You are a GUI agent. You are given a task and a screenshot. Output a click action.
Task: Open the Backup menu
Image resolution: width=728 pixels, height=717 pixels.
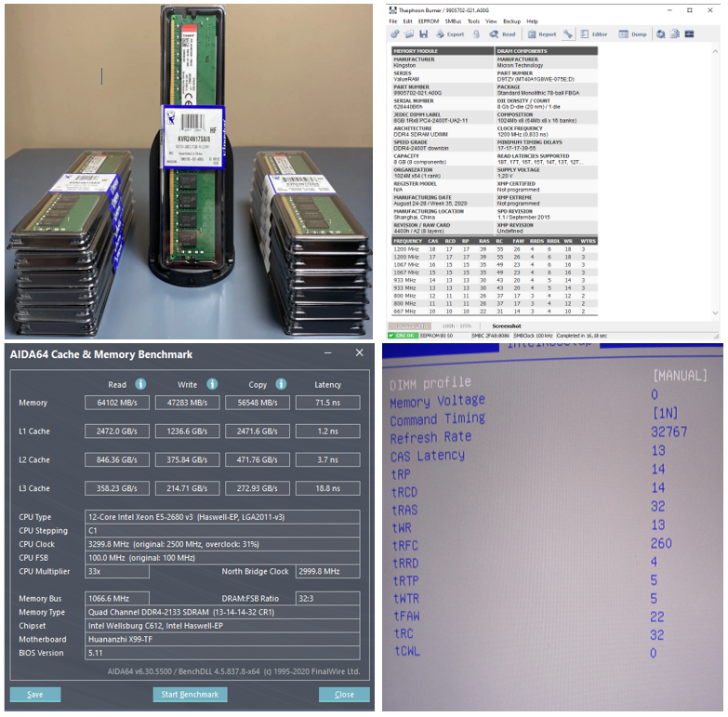511,21
